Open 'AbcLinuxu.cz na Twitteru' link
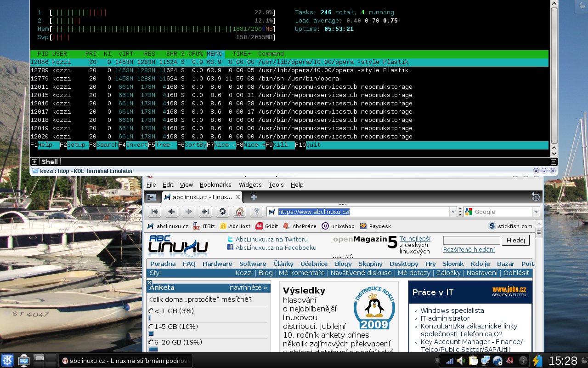Viewport: 588px width, 368px height. [x=271, y=239]
